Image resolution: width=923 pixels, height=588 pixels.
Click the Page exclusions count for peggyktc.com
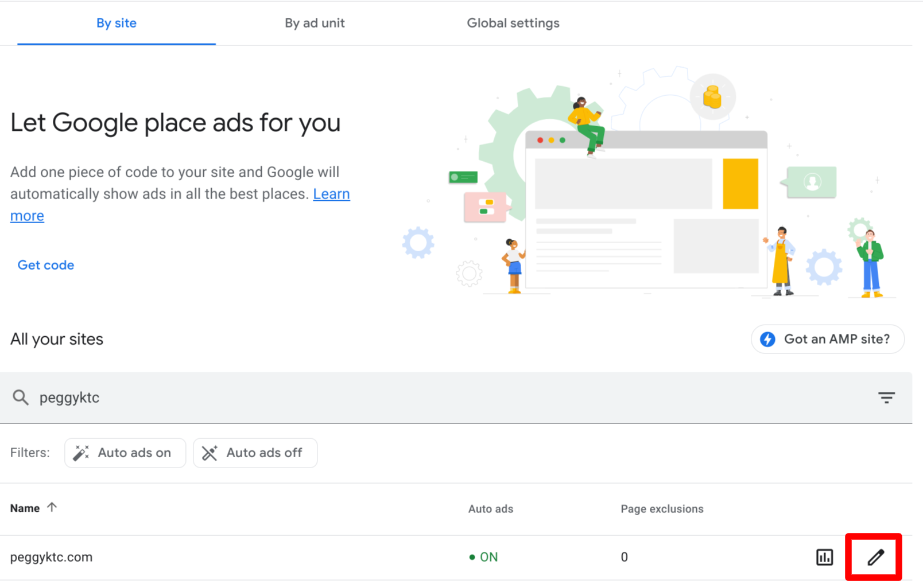coord(624,556)
